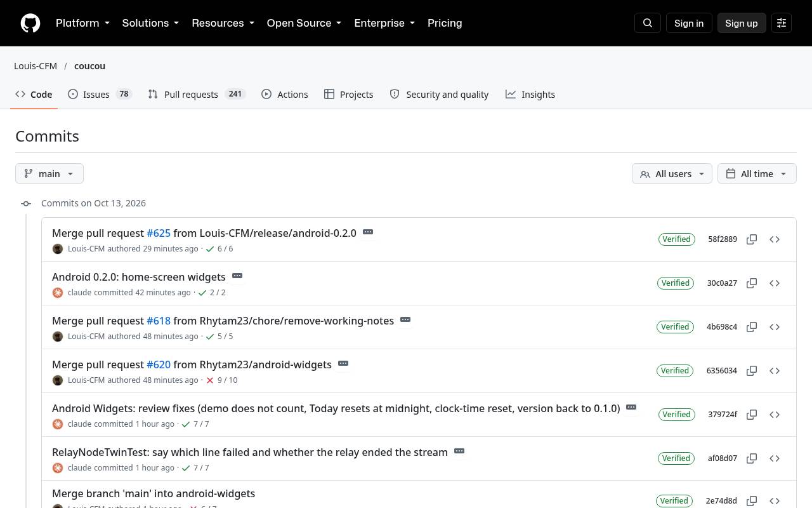Expand commit description for pull request #618 merge
Viewport: 812px width, 508px height.
pyautogui.click(x=405, y=320)
